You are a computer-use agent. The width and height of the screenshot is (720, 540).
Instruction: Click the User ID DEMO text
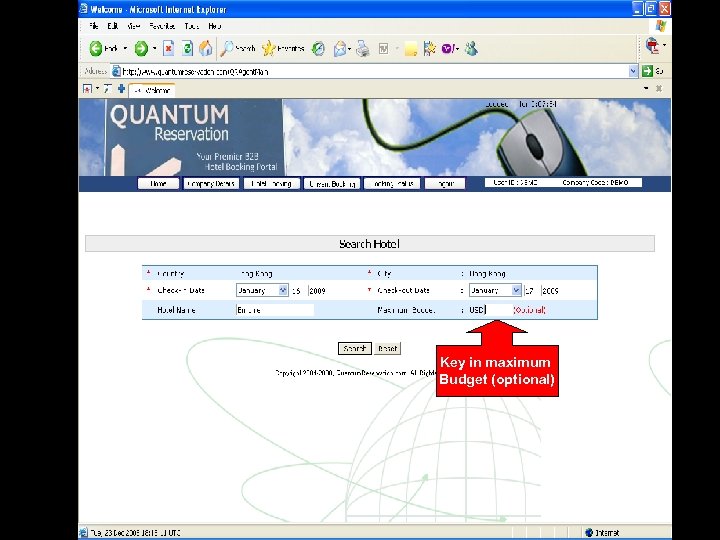click(x=515, y=183)
